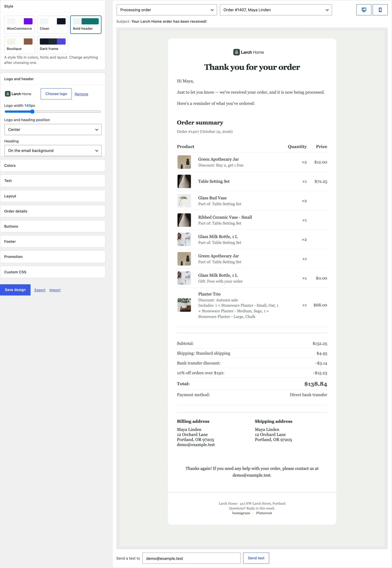This screenshot has width=392, height=568.
Task: Export the design
Action: pos(40,290)
